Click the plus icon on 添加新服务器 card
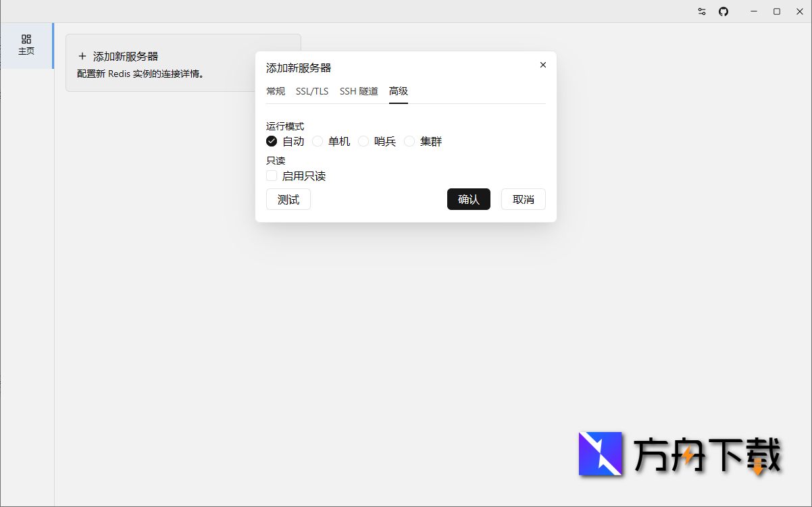 click(x=81, y=57)
